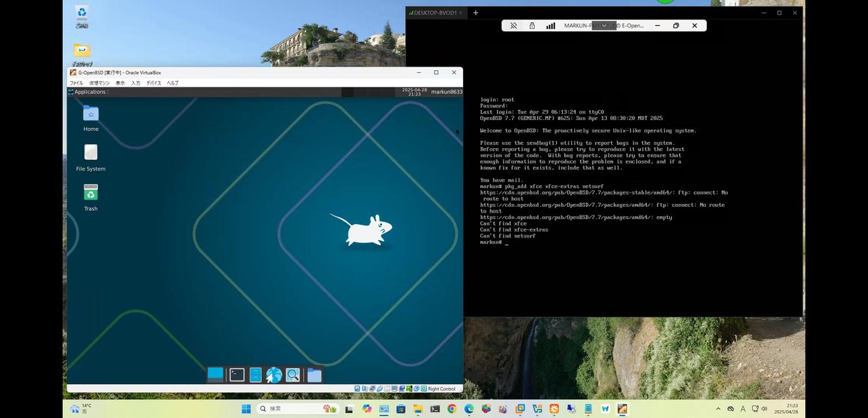Open File Manager cabinet icon in dock

click(255, 375)
